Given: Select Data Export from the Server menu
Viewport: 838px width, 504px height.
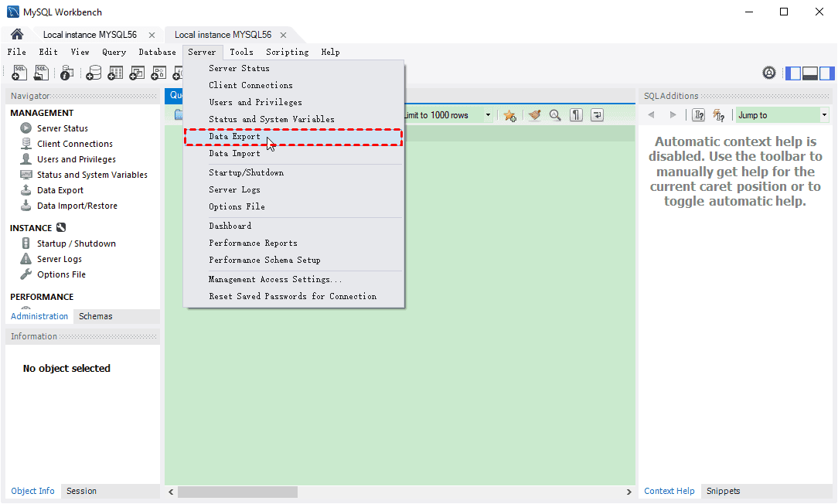Looking at the screenshot, I should tap(235, 137).
